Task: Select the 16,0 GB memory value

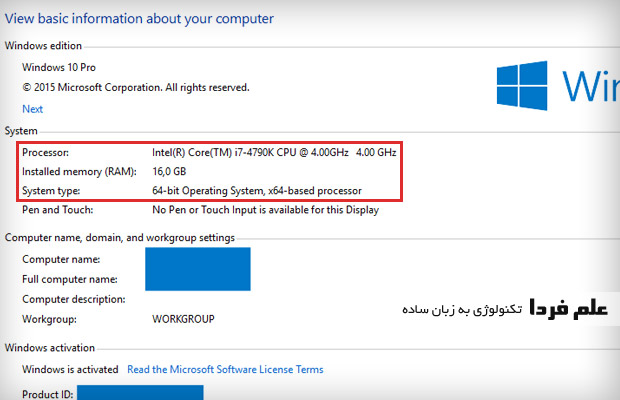Action: pyautogui.click(x=169, y=171)
